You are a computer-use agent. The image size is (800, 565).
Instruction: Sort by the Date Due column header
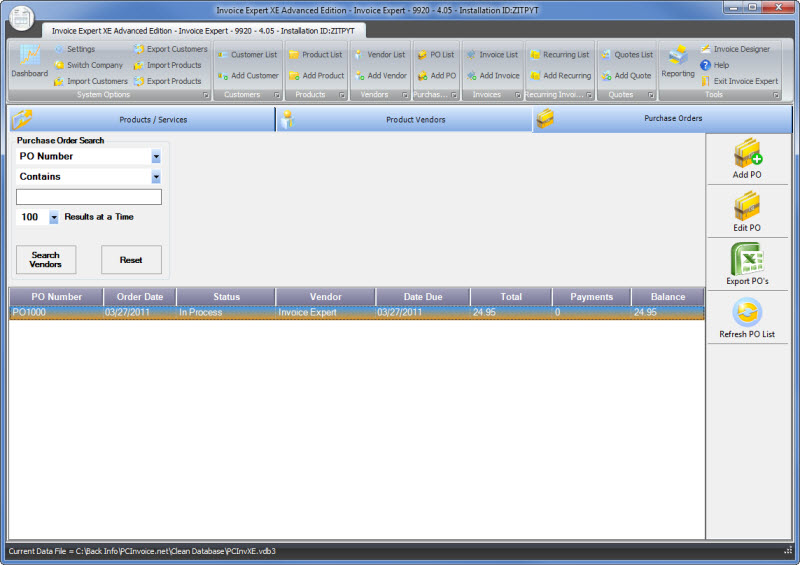point(423,297)
